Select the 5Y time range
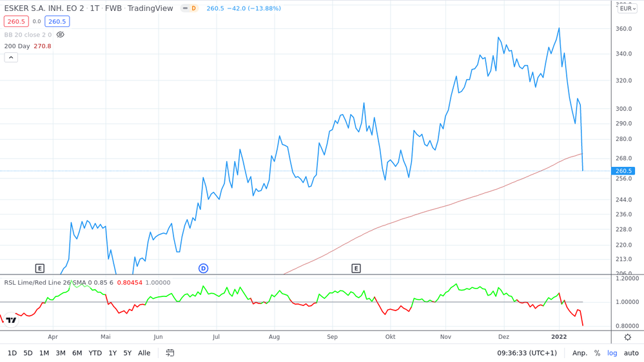644x362 pixels. 128,353
